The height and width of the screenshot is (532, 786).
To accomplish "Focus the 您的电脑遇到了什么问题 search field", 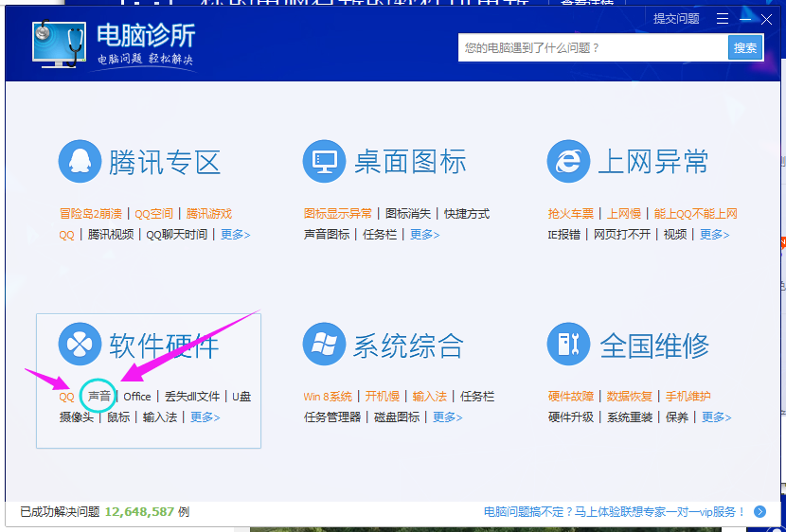I will [592, 48].
